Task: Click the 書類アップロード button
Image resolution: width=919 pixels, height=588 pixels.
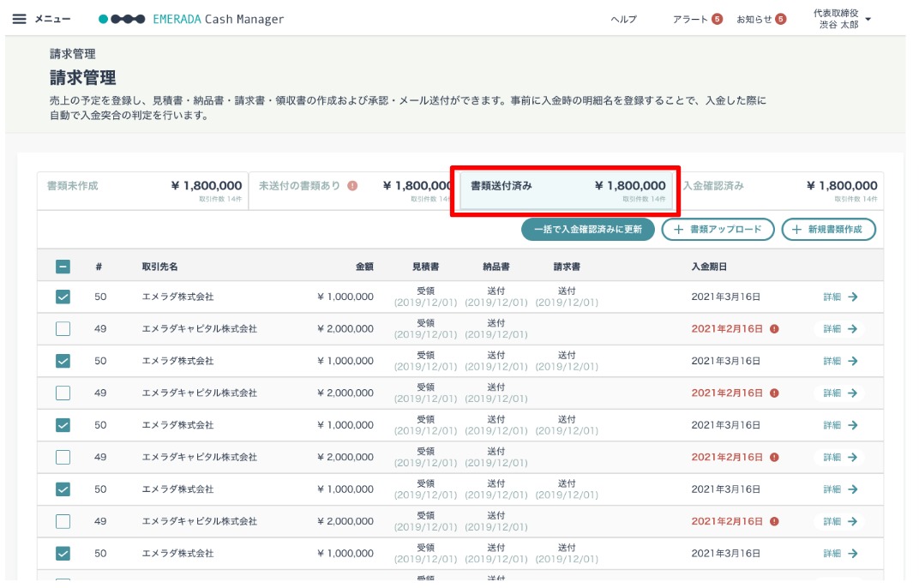Action: (718, 229)
